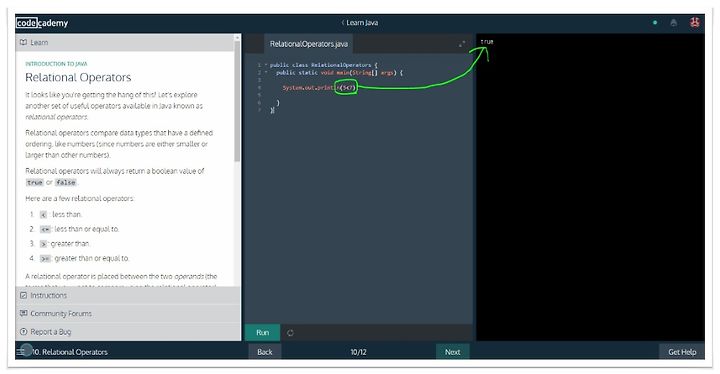Open Community Forums section
Viewport: 720px width, 374px height.
coord(128,313)
